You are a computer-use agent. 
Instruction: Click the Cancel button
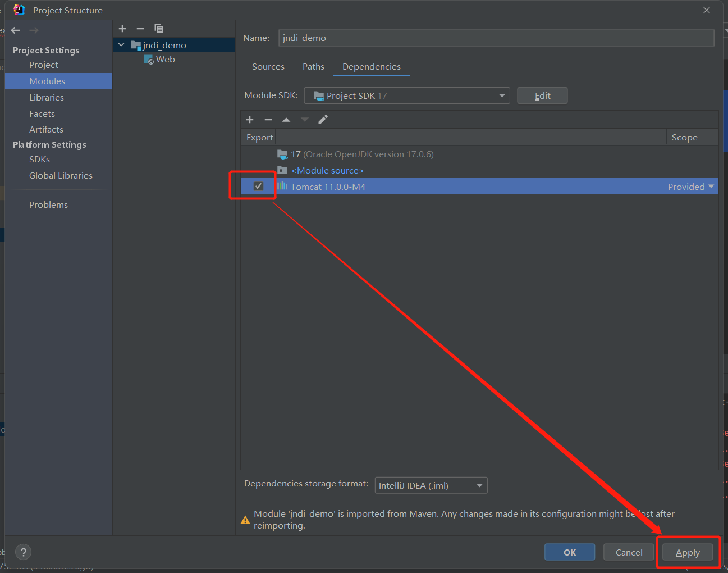[629, 552]
